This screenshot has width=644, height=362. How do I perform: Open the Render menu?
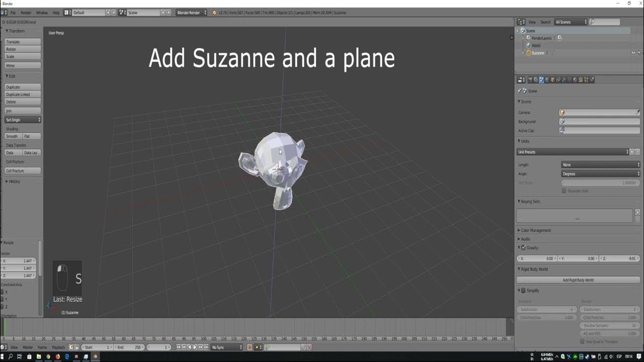coord(26,13)
